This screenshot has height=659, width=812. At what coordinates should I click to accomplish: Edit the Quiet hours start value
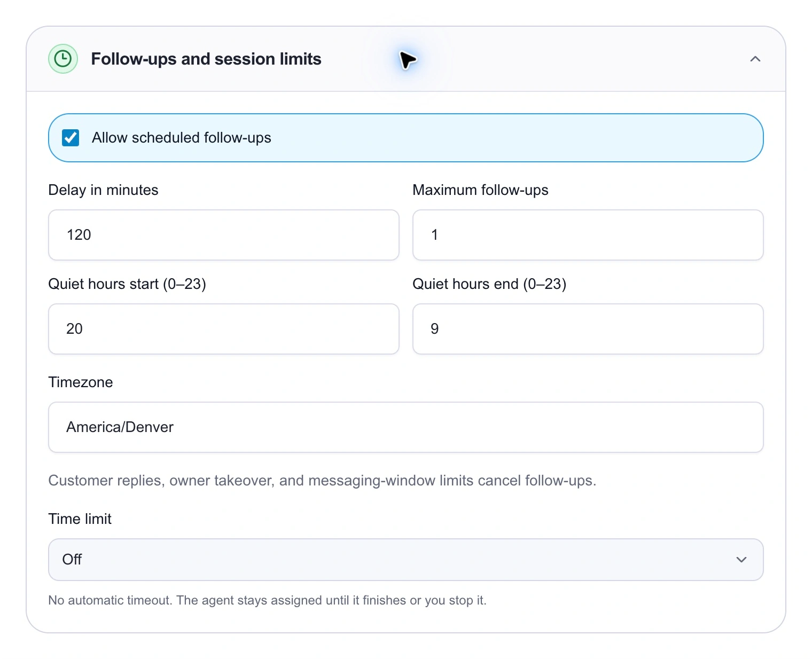tap(224, 329)
